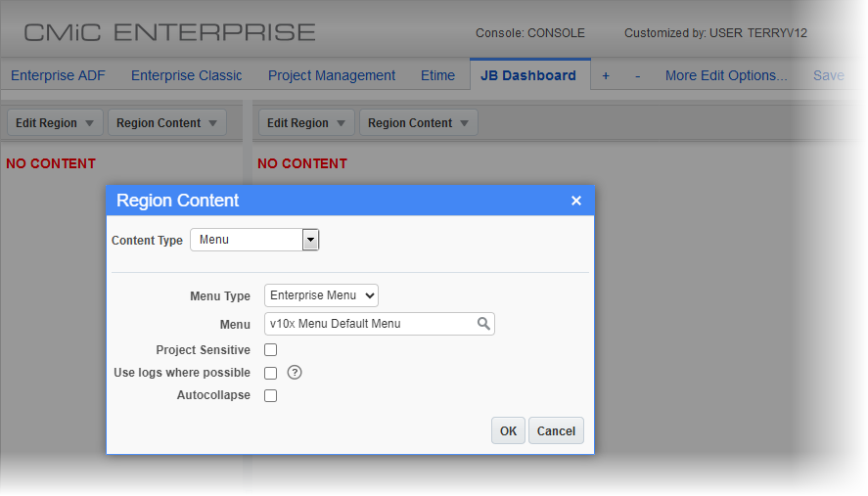
Task: Expand right Region Content dropdown
Action: 418,123
